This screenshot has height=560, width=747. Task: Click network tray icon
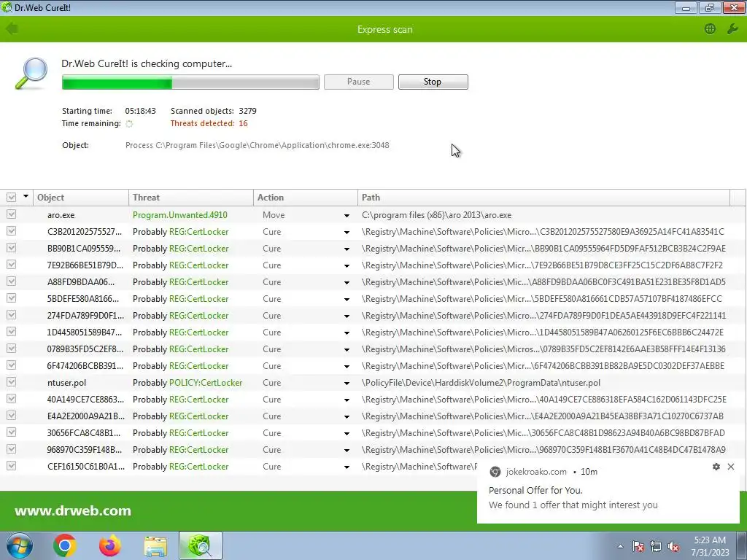coord(656,546)
